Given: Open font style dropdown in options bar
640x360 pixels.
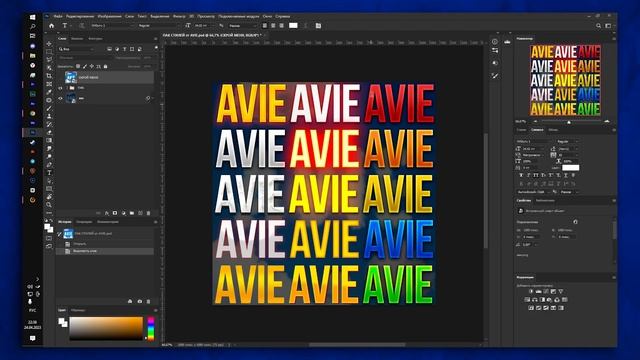Looking at the screenshot, I should pos(158,26).
